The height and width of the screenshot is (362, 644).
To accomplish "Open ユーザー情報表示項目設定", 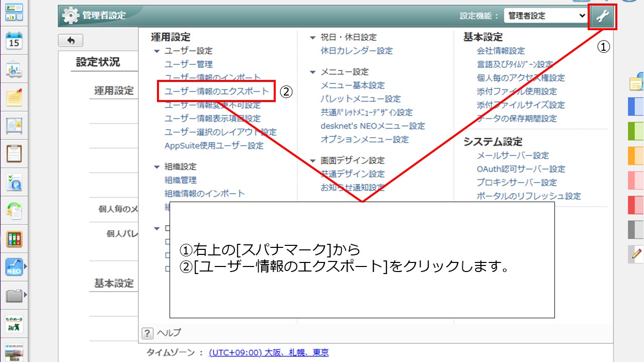I will tap(213, 119).
